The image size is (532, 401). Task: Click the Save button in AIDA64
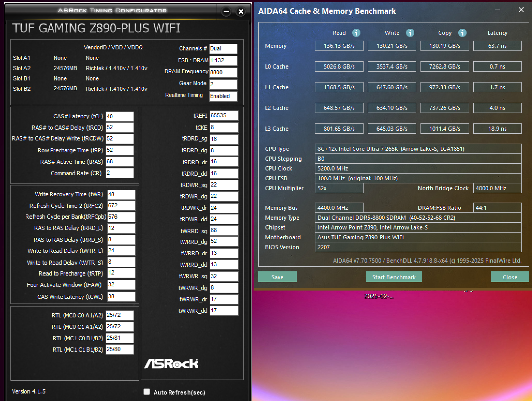click(x=277, y=277)
